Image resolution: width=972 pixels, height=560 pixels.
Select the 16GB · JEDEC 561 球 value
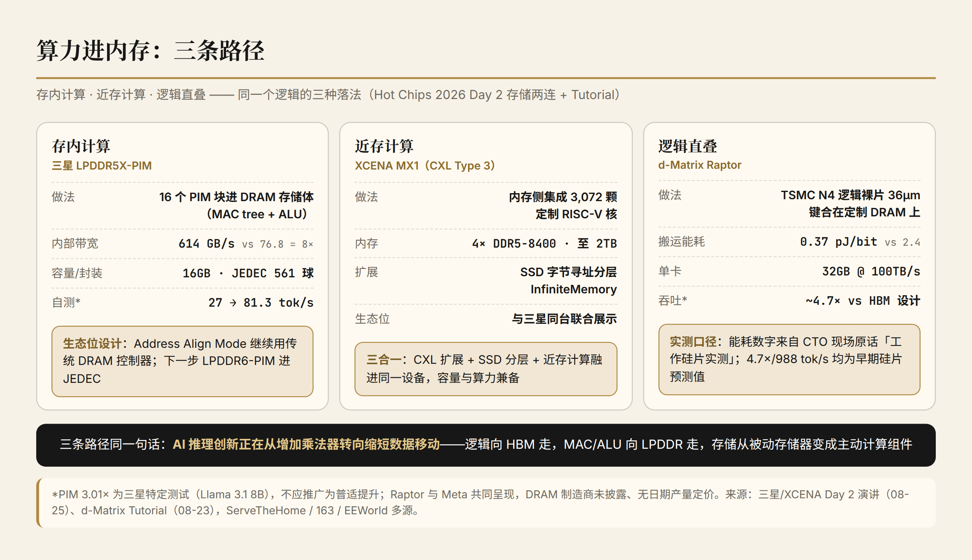coord(248,273)
